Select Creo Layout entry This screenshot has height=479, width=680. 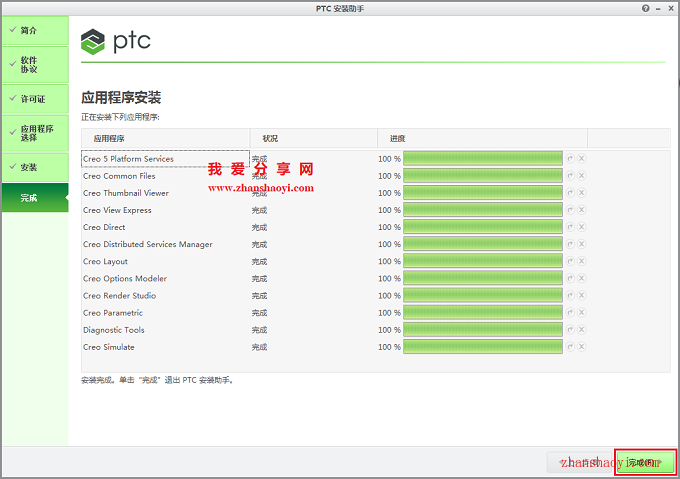[105, 261]
